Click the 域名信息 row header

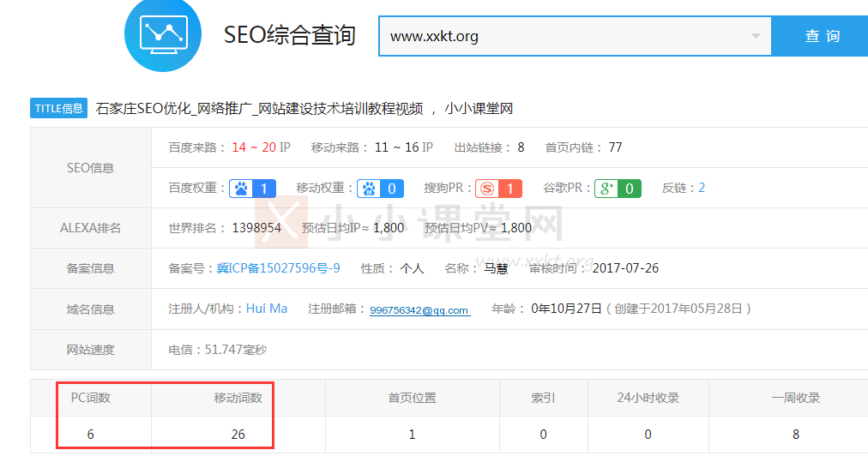coord(90,309)
